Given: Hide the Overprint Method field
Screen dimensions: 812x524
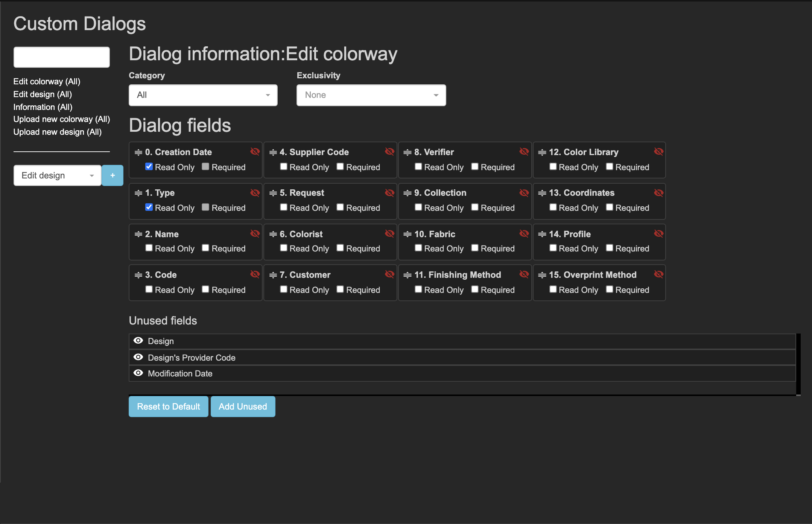Looking at the screenshot, I should point(658,274).
